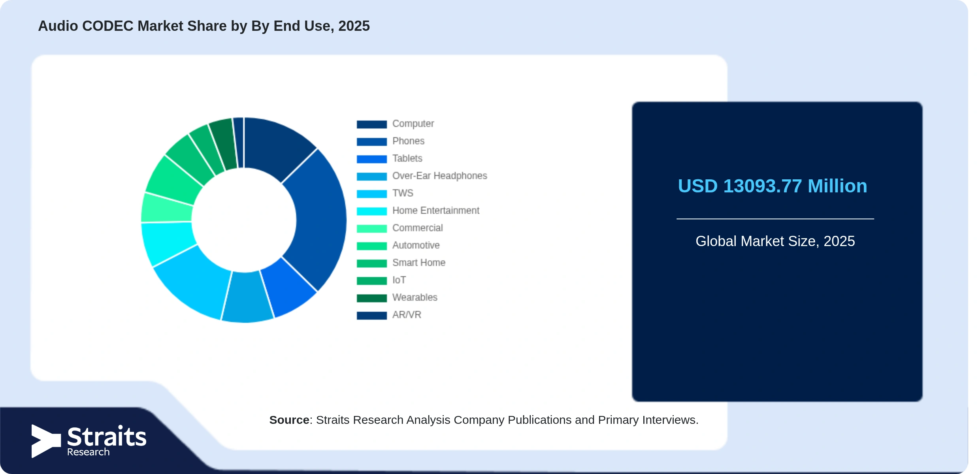The height and width of the screenshot is (474, 980).
Task: Click the Computer legend color swatch
Action: point(371,124)
